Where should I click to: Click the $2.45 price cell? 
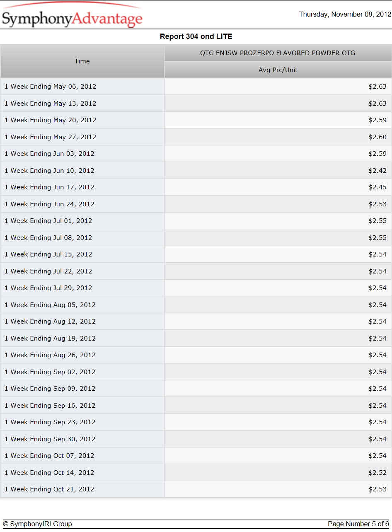tap(278, 187)
